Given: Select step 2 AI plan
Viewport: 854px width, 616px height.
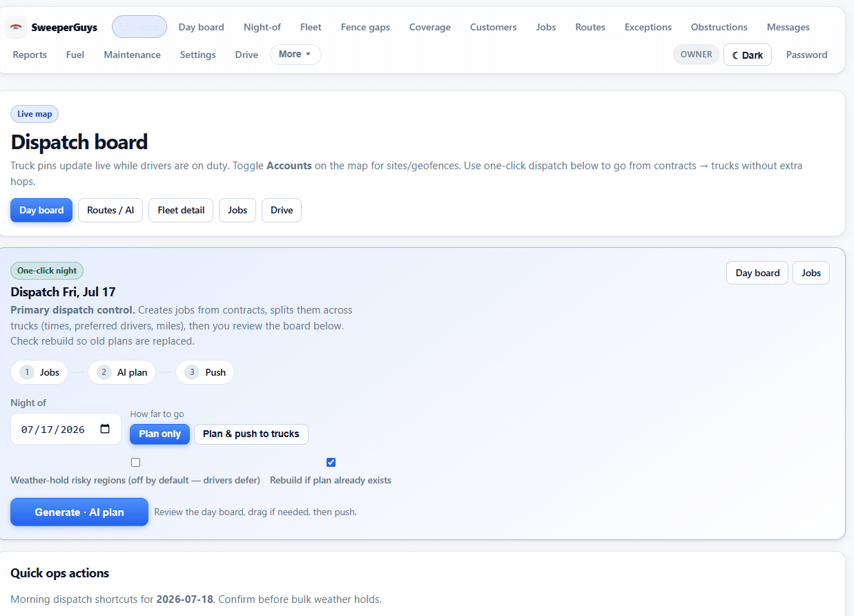Looking at the screenshot, I should pyautogui.click(x=122, y=372).
